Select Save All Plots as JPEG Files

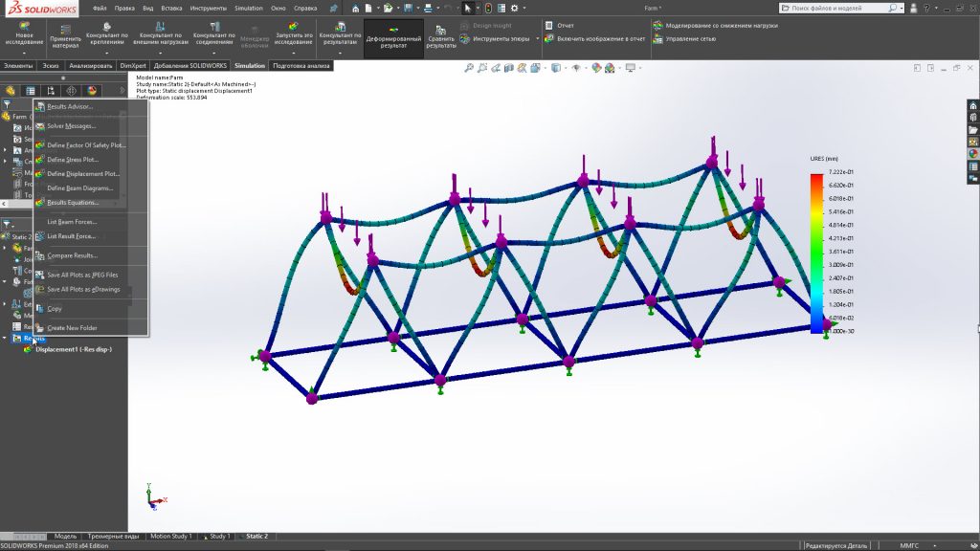pos(82,275)
